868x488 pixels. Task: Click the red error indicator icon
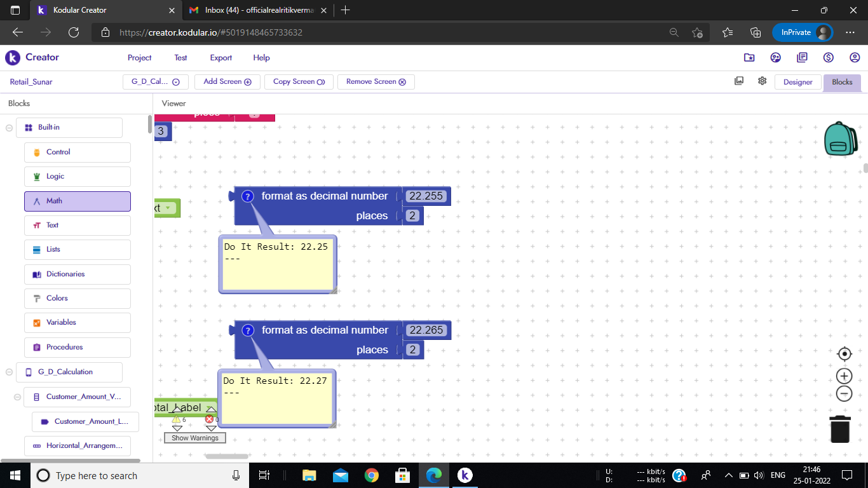click(x=209, y=419)
